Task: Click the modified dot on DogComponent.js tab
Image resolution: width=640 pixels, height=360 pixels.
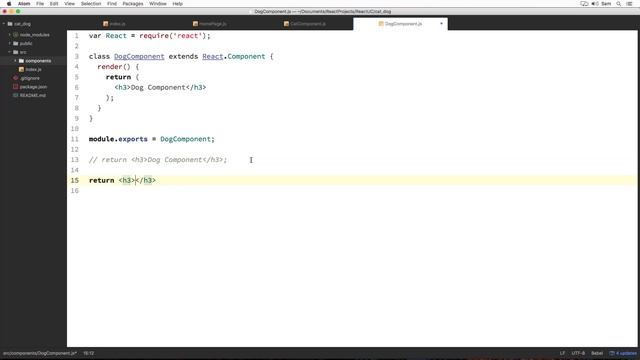Action: pyautogui.click(x=441, y=24)
